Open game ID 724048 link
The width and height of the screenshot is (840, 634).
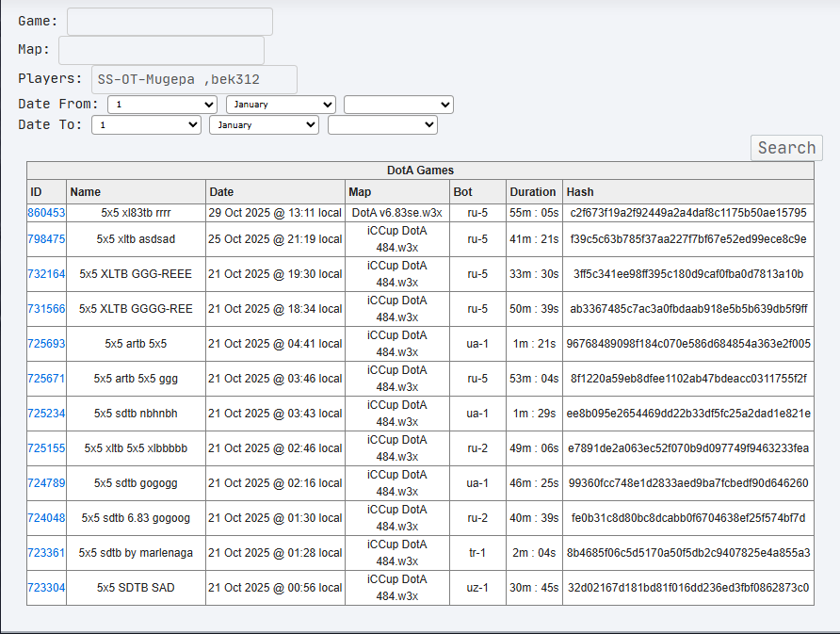(46, 518)
